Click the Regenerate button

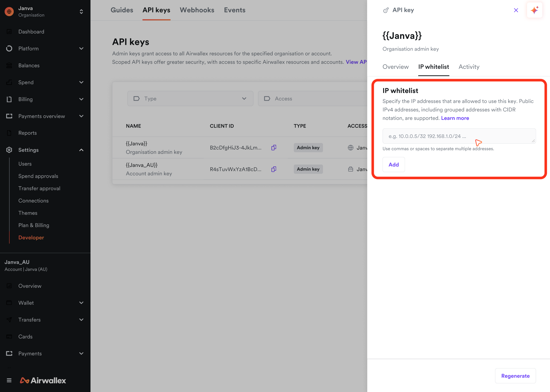pos(515,376)
